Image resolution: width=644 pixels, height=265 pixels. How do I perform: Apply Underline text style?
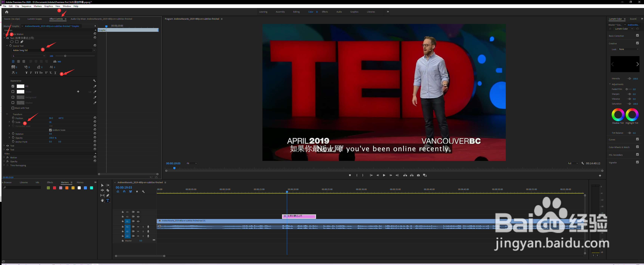(55, 73)
